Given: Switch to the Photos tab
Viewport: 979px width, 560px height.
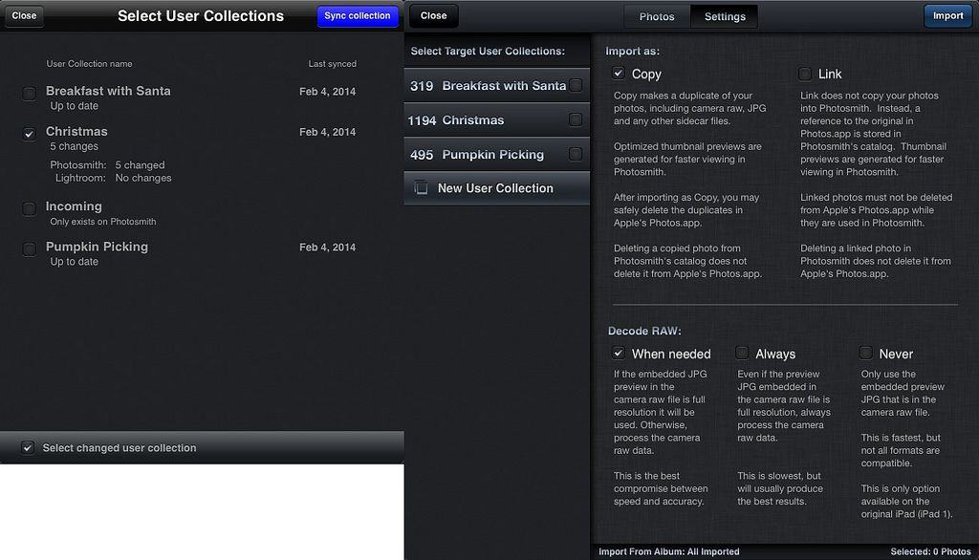Looking at the screenshot, I should coord(657,16).
